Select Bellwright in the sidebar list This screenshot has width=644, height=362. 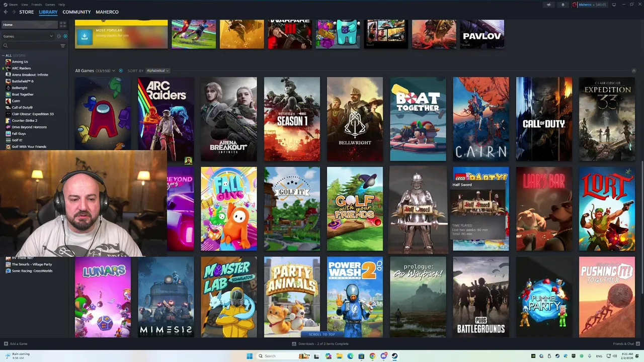click(20, 88)
